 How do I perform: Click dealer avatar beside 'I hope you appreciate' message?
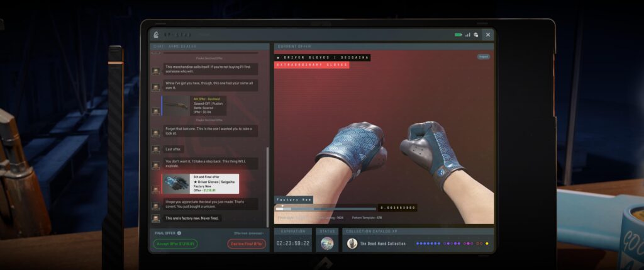[156, 206]
